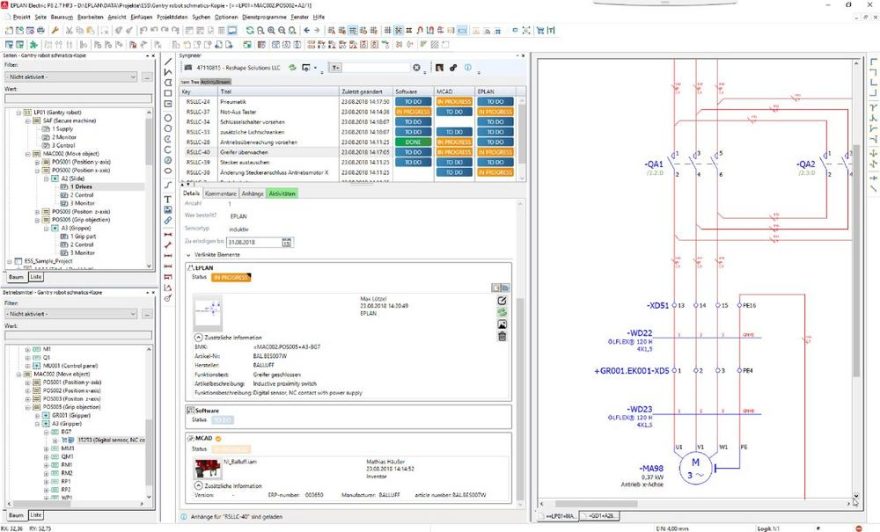Viewport: 880px width, 532px height.
Task: Switch Betriebsmittel panel to Liste tab
Action: 36,515
